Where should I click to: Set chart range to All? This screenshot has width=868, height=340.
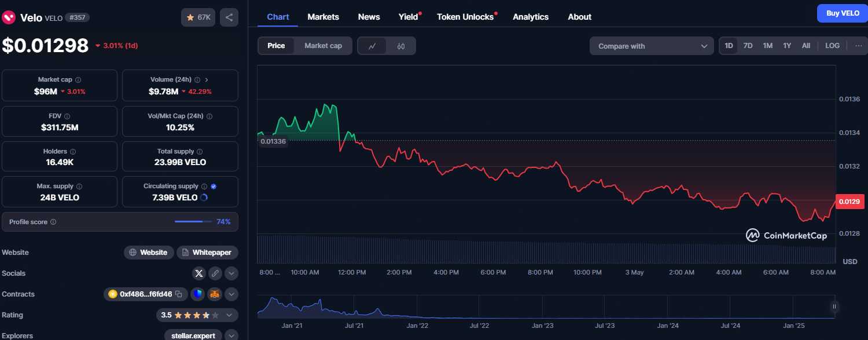806,46
